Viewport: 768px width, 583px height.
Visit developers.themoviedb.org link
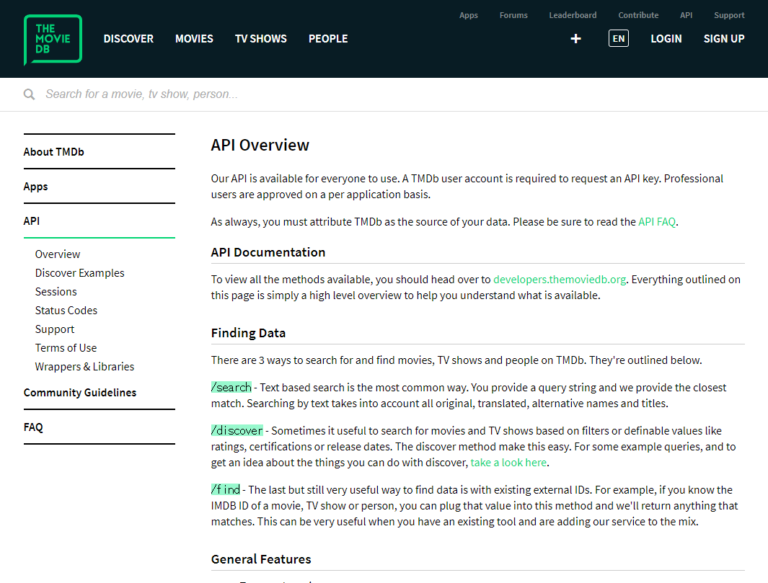pyautogui.click(x=559, y=280)
